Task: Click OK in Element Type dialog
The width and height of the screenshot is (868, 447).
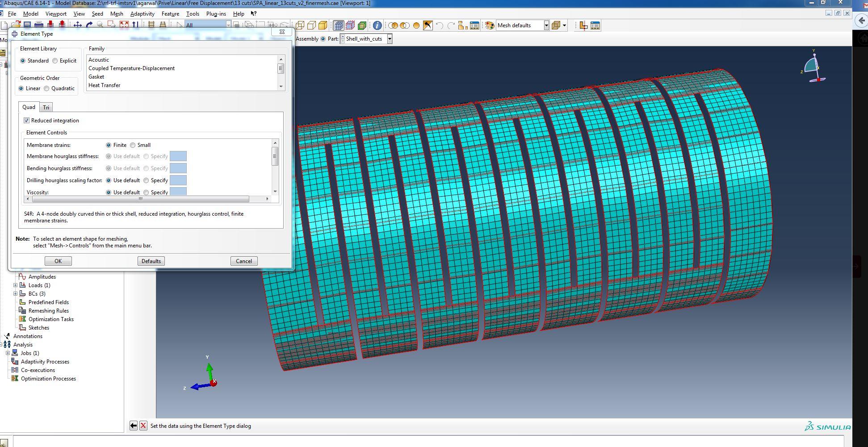Action: pyautogui.click(x=58, y=261)
